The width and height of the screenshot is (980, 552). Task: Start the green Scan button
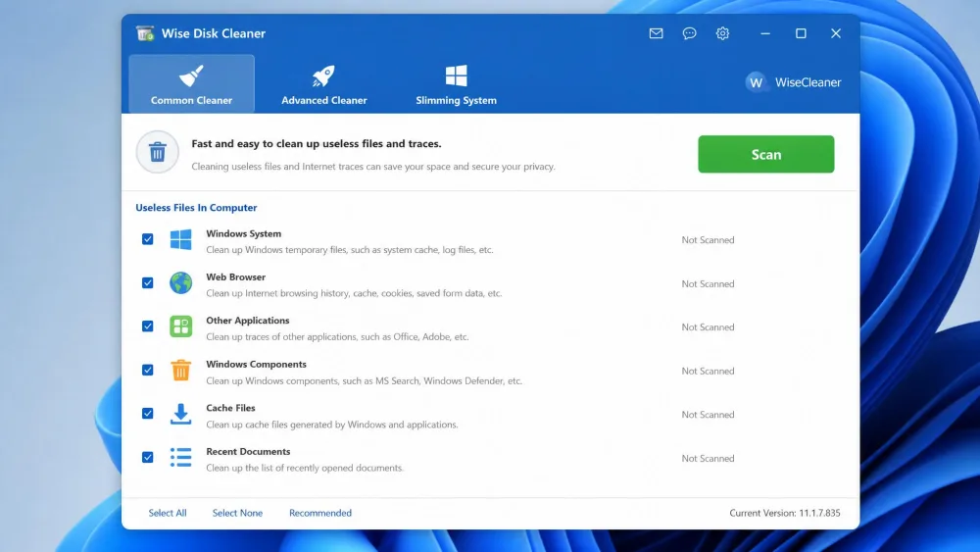(765, 154)
